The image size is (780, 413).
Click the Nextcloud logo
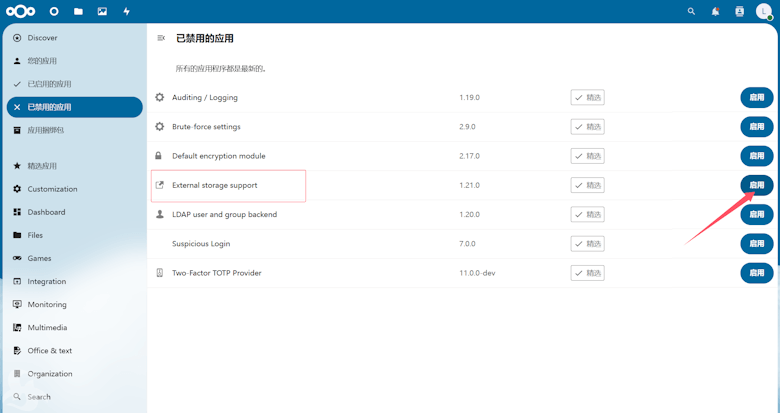pos(21,12)
